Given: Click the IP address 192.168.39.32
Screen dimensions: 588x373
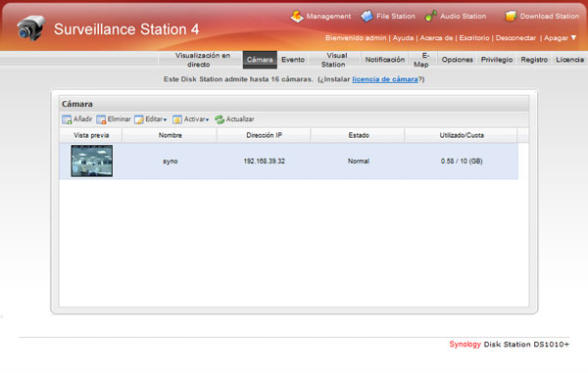Looking at the screenshot, I should [x=264, y=161].
